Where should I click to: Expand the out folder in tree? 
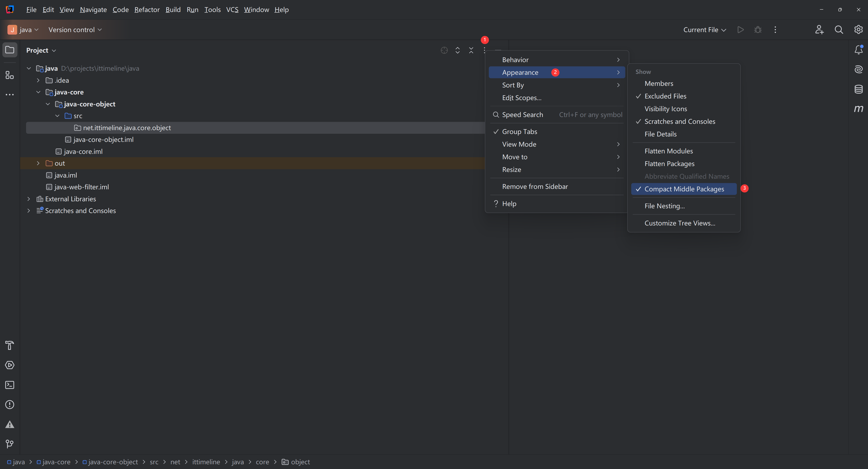click(x=38, y=163)
